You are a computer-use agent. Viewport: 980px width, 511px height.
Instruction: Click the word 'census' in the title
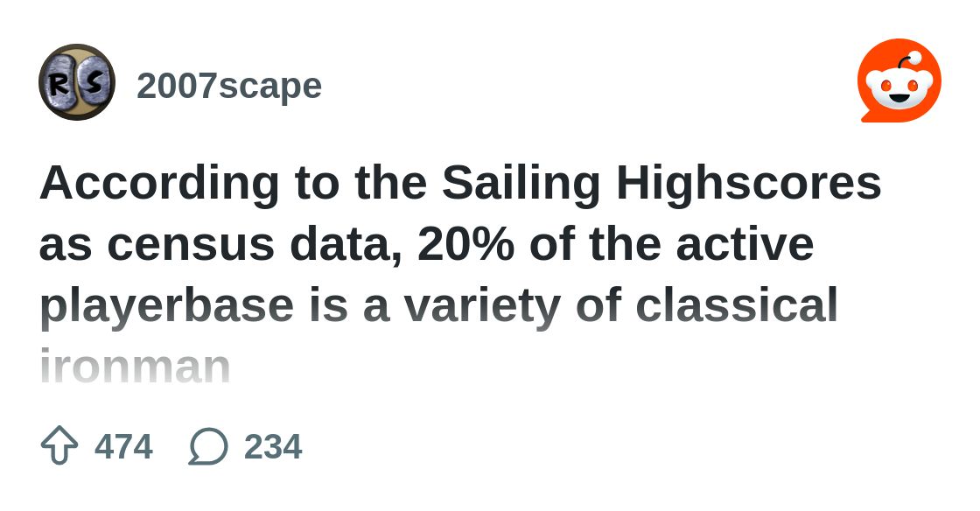191,246
